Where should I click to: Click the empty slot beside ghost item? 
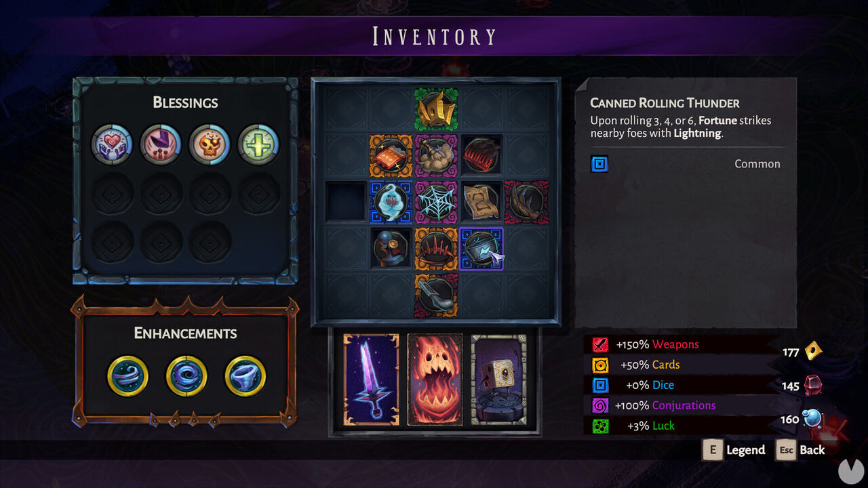coord(344,201)
